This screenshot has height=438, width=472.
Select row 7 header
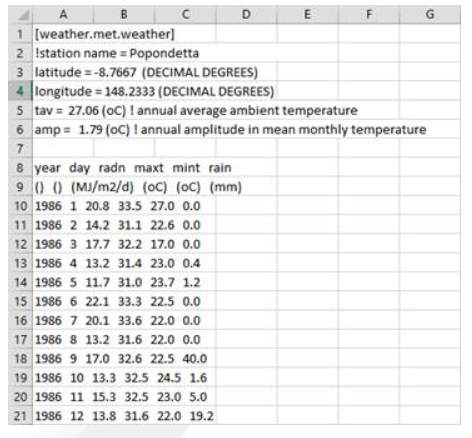(x=20, y=148)
